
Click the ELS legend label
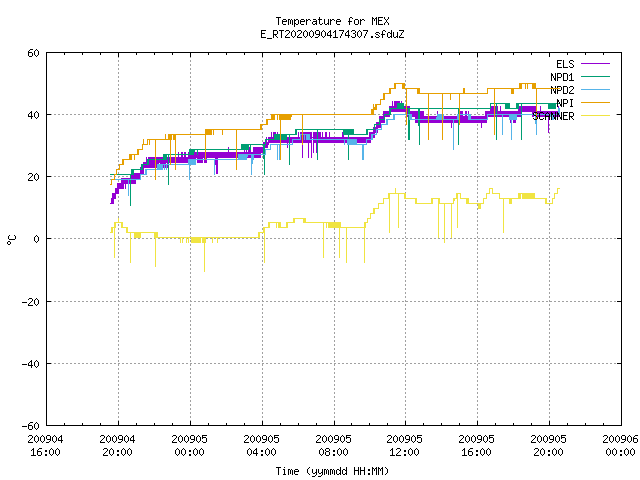(565, 64)
